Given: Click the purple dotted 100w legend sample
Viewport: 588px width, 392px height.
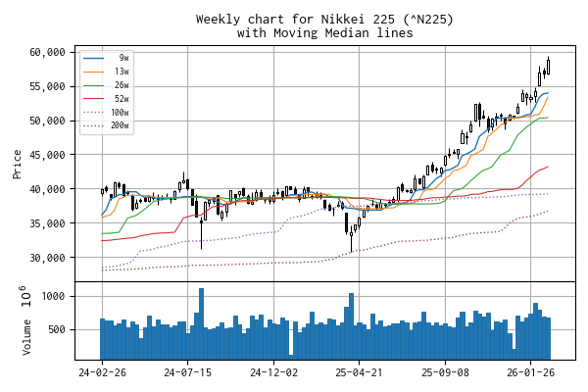Looking at the screenshot, I should (93, 112).
